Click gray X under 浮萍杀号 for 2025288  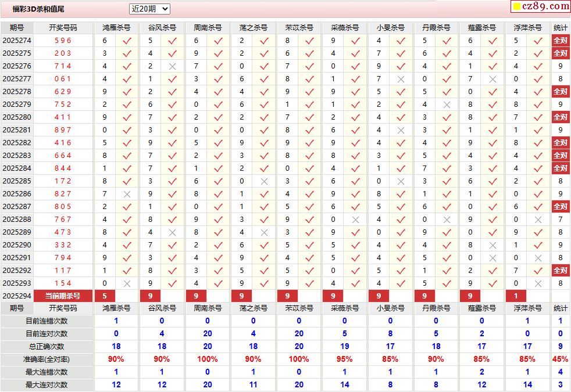pyautogui.click(x=538, y=220)
